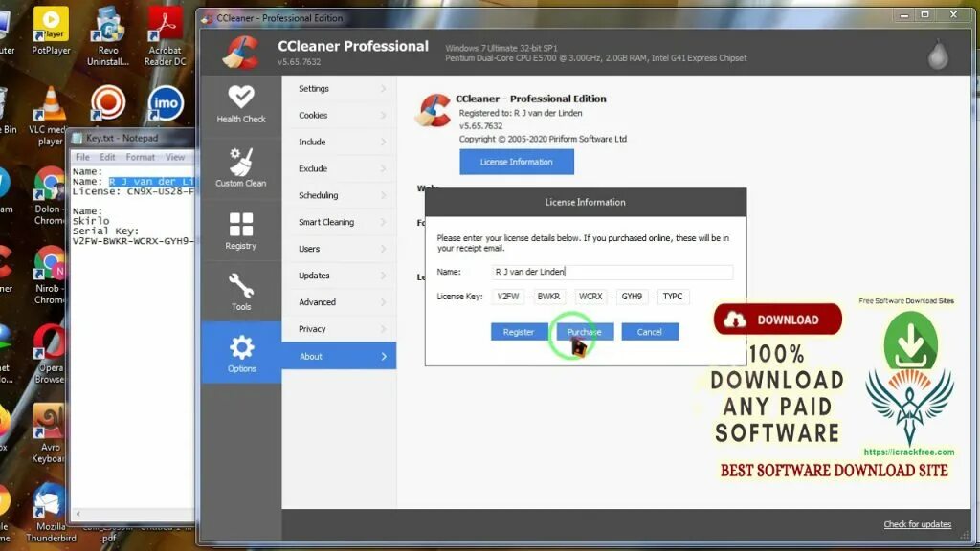
Task: Click the BWKR license key field
Action: 548,297
